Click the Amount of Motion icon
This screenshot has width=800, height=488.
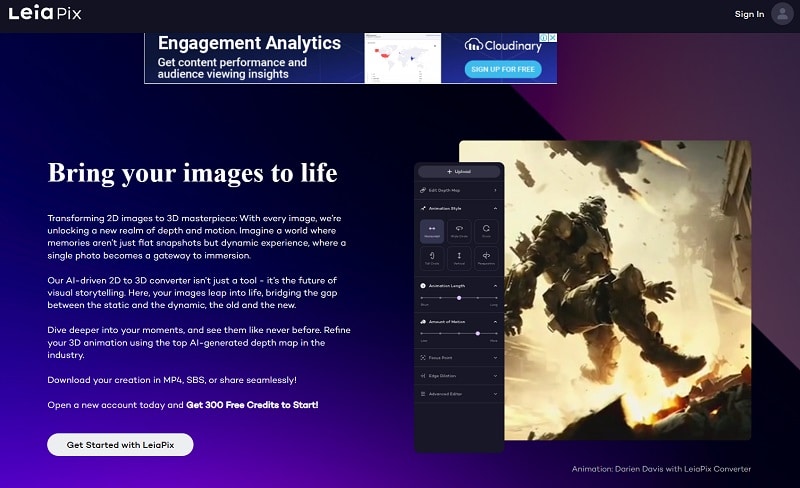[x=423, y=322]
